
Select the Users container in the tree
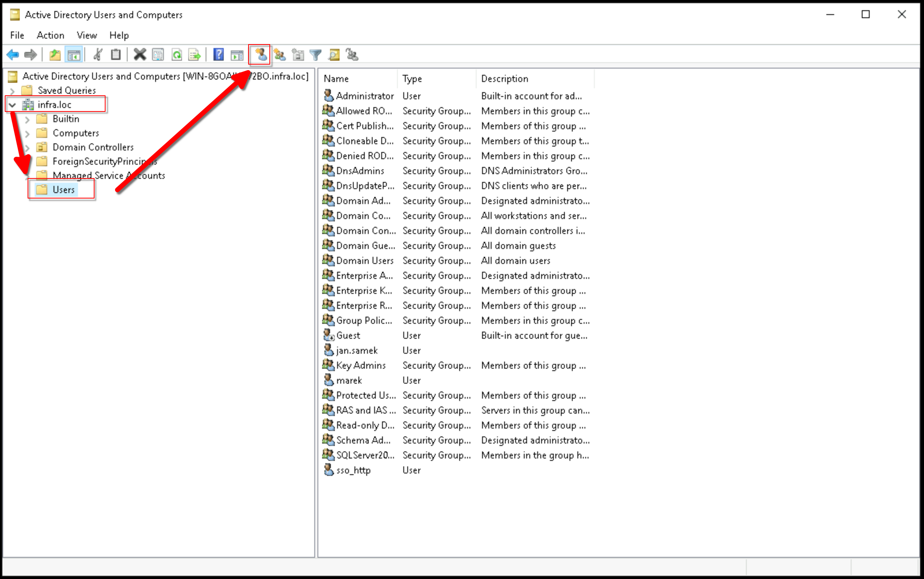64,189
